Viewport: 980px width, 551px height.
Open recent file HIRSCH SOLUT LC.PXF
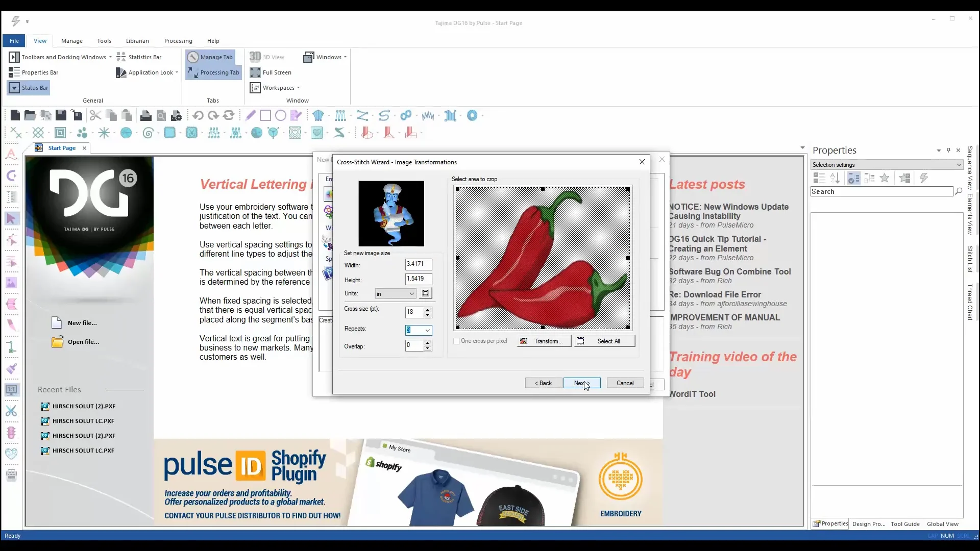(x=83, y=420)
